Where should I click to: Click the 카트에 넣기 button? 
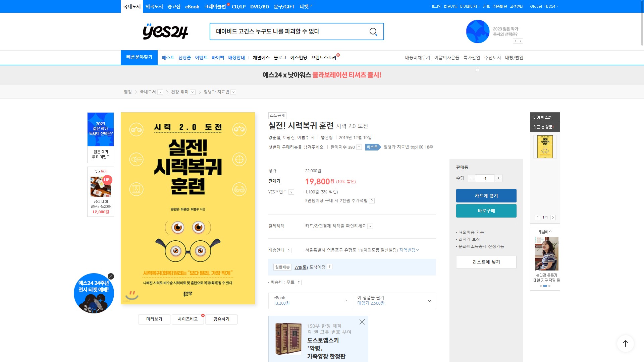(x=486, y=196)
